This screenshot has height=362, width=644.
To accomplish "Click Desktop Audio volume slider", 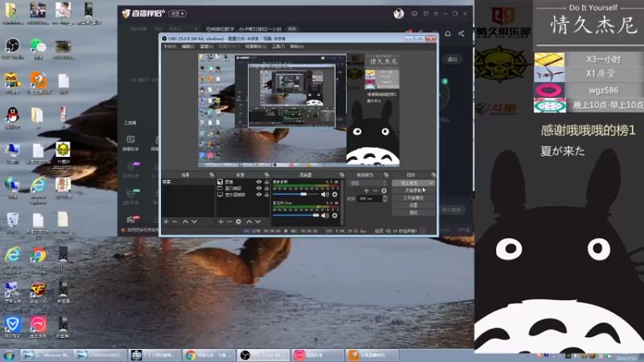I will (295, 194).
